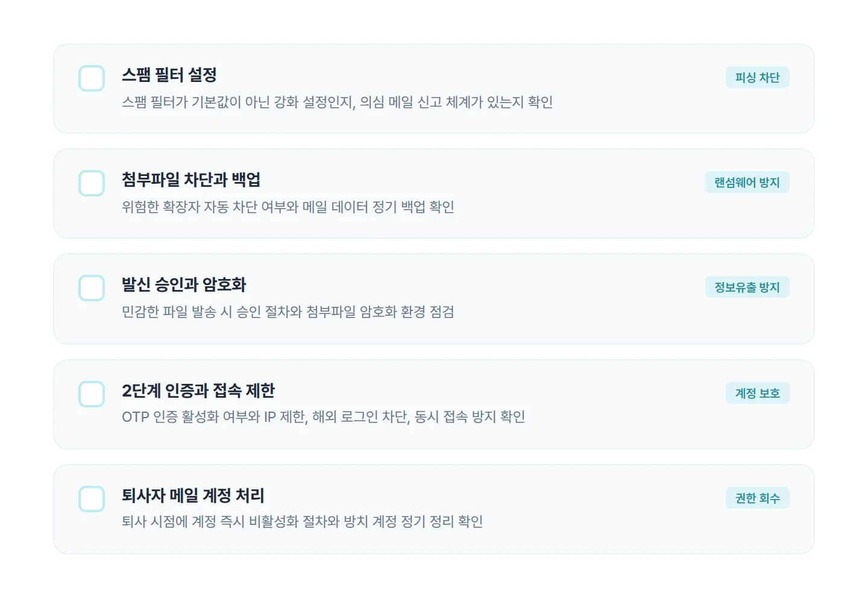Check the 퇴사자 메일 계정 처리 checkbox

pyautogui.click(x=91, y=498)
